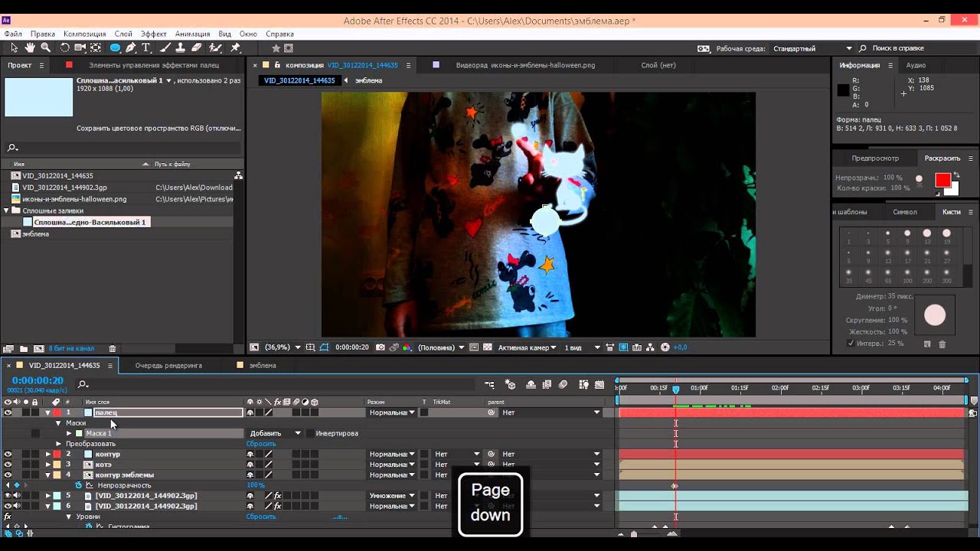This screenshot has width=980, height=551.
Task: Open Project panel menu icon
Action: point(41,65)
